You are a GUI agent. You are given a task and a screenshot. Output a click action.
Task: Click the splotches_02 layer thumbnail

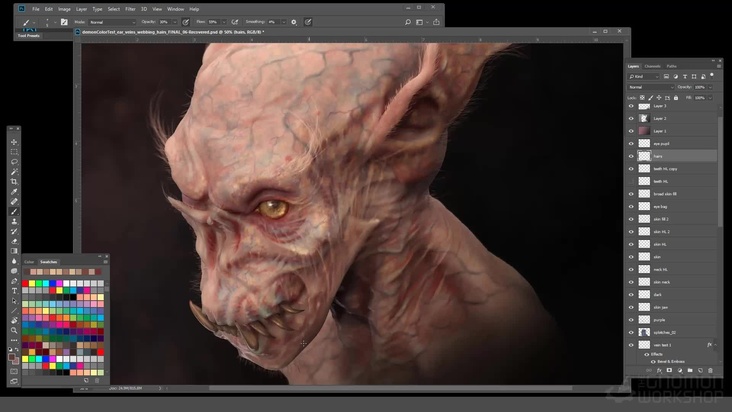(x=644, y=333)
